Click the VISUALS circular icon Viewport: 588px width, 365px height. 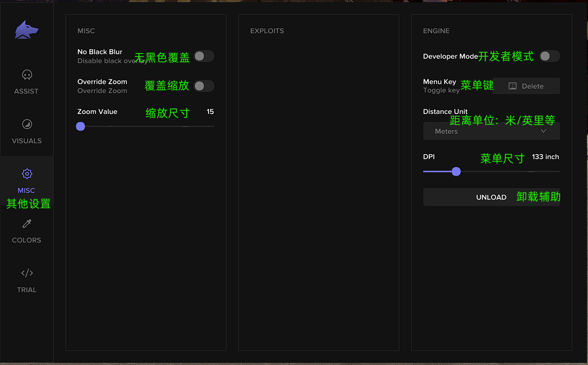click(x=27, y=124)
